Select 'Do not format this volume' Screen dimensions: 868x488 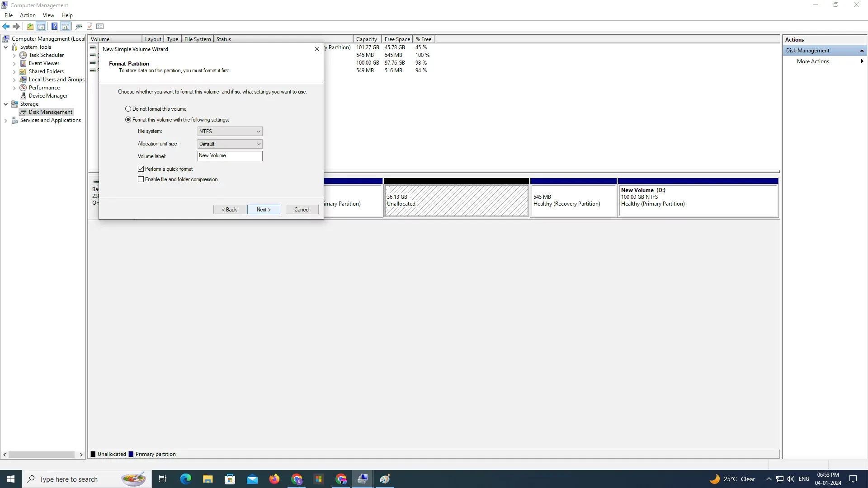click(128, 109)
